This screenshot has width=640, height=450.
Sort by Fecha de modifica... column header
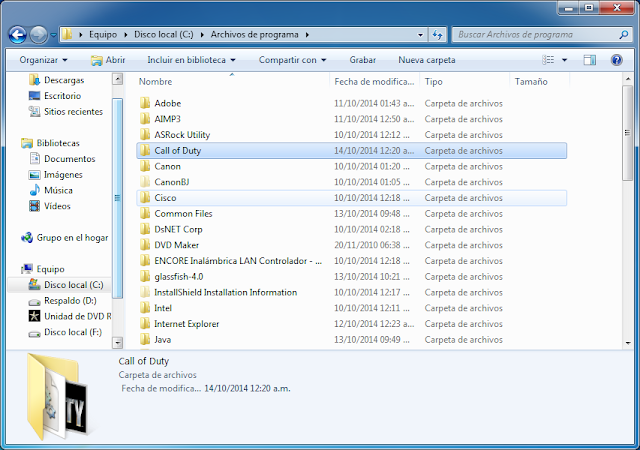374,82
